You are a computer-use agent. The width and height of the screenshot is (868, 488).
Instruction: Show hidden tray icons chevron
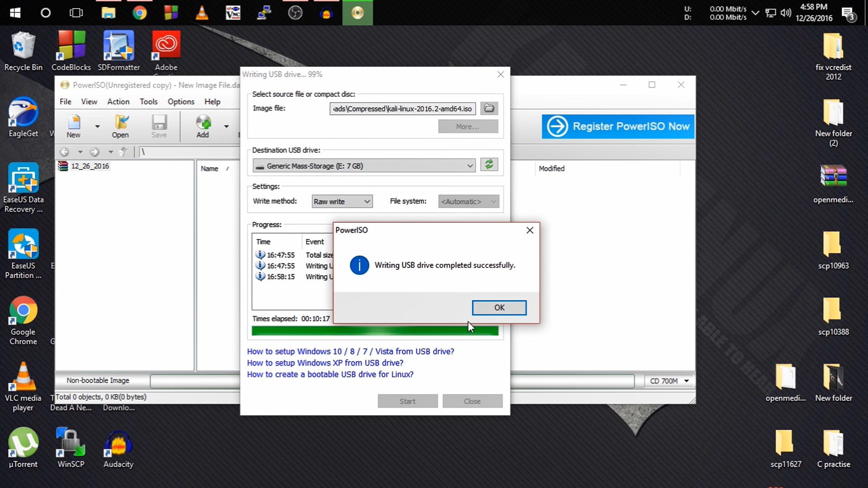pyautogui.click(x=755, y=13)
